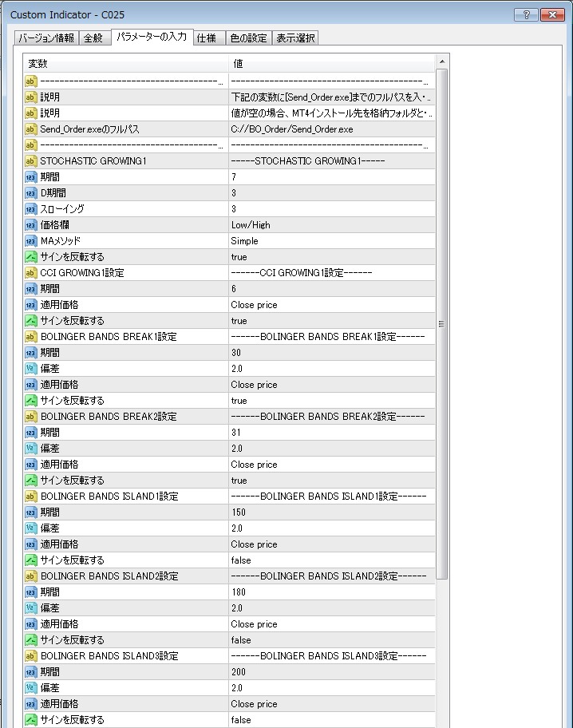Click the double-type icon of 偏差 under BREAK1設定
The width and height of the screenshot is (573, 728).
[x=30, y=369]
